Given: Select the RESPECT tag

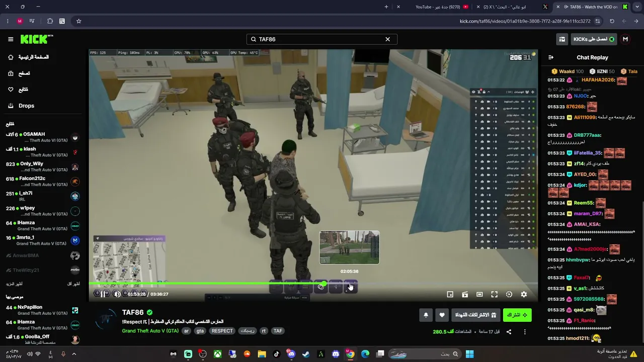Looking at the screenshot, I should click(222, 331).
